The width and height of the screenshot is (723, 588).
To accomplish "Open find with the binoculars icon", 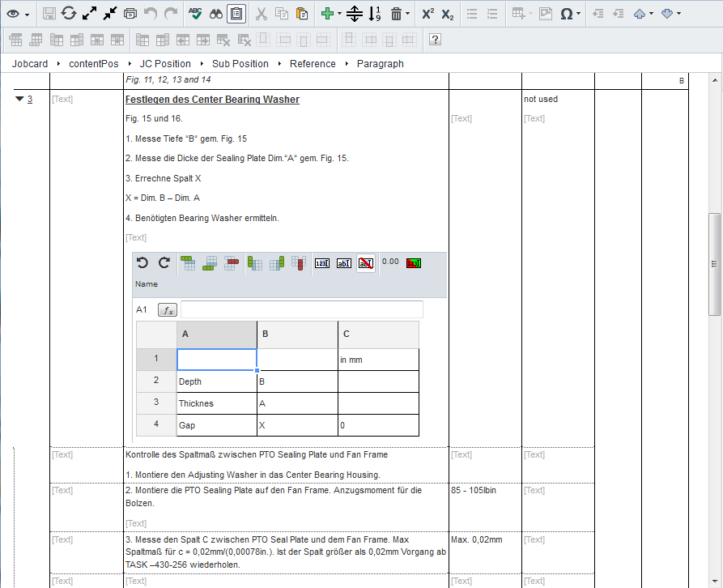I will click(216, 14).
